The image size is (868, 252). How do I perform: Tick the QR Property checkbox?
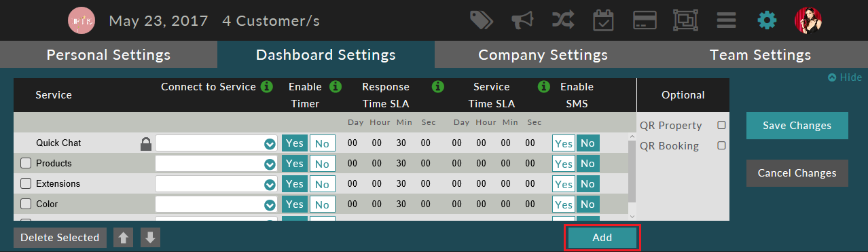[x=722, y=126]
